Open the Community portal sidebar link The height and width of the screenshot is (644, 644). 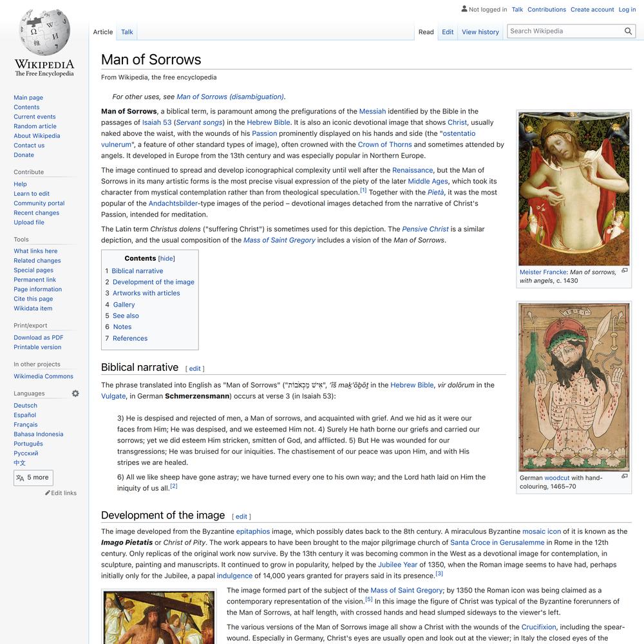pos(39,204)
